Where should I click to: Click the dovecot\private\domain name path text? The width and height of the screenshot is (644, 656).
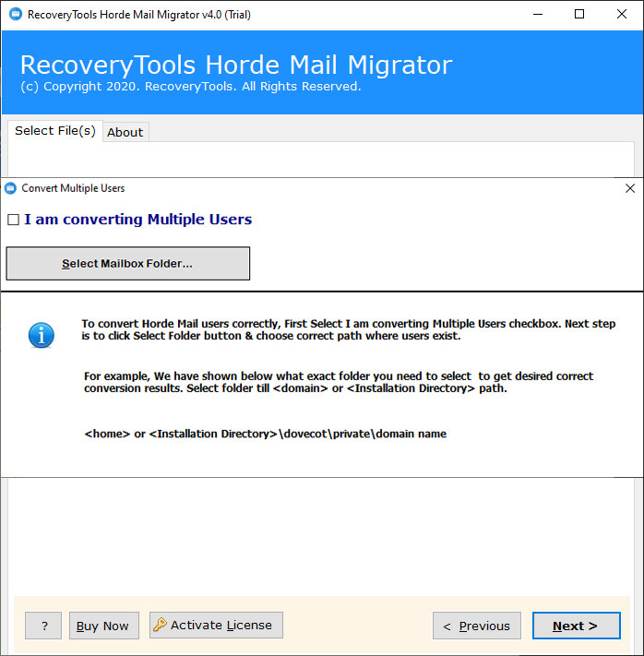click(x=266, y=434)
